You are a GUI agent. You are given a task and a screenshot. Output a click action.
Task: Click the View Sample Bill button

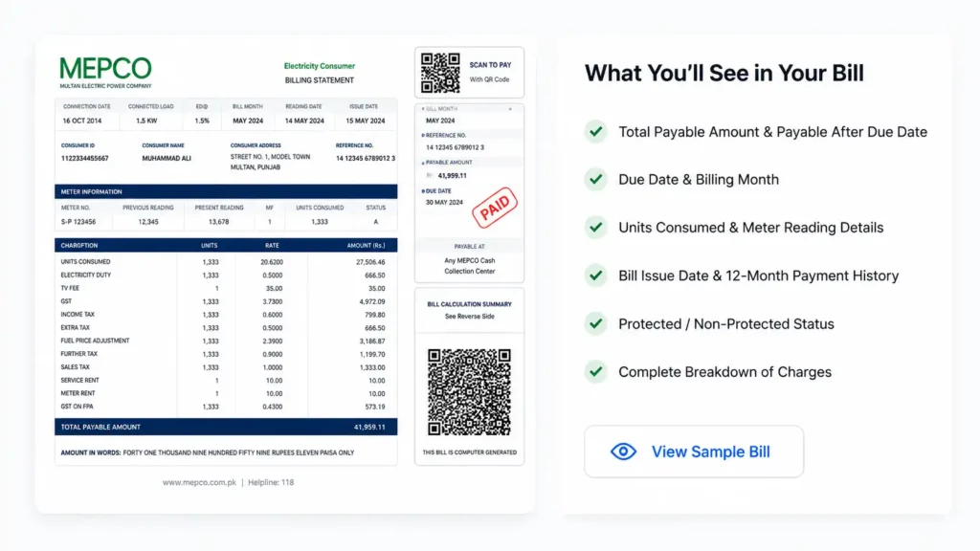coord(694,452)
